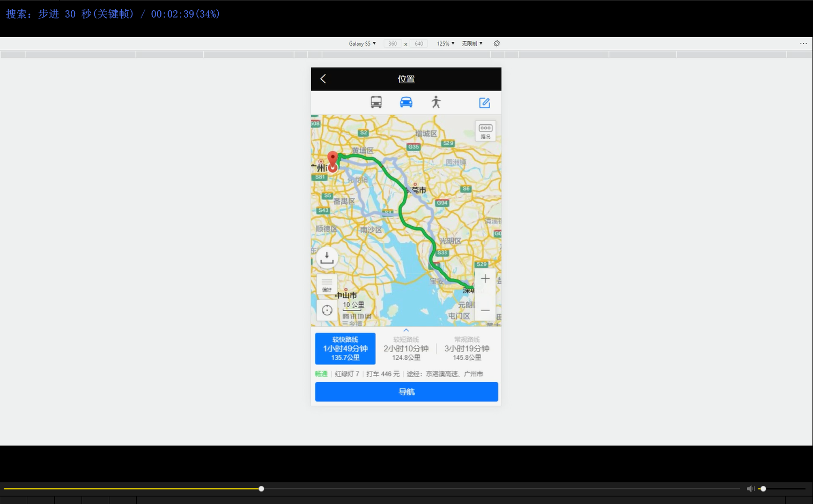Click the G35 highway shield on map
The width and height of the screenshot is (813, 504).
tap(413, 146)
